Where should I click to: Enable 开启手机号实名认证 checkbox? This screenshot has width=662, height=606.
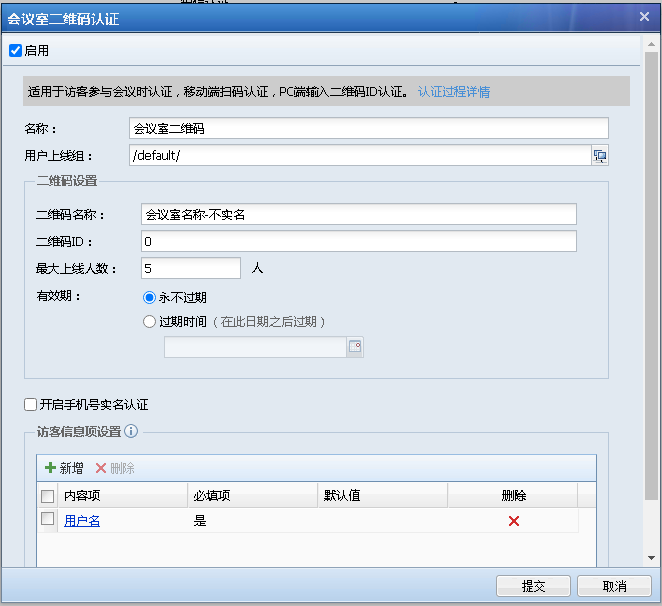pos(30,405)
